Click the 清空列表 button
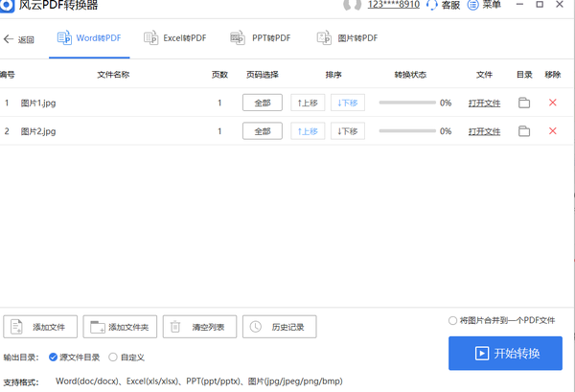 (199, 327)
